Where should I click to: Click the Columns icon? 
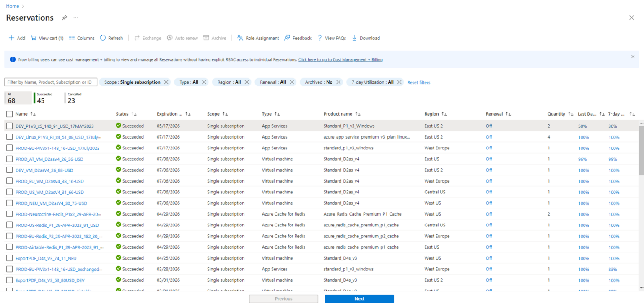pos(72,38)
